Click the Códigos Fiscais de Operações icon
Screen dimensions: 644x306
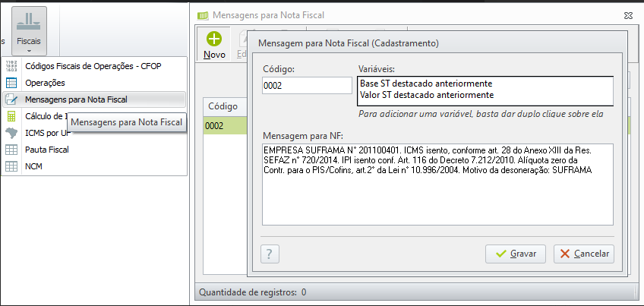click(x=11, y=66)
